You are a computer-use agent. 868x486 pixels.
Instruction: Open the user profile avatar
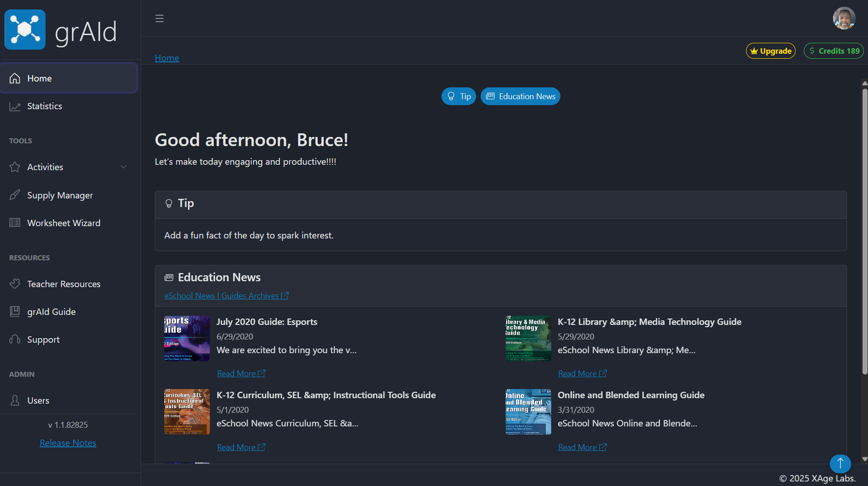(844, 19)
